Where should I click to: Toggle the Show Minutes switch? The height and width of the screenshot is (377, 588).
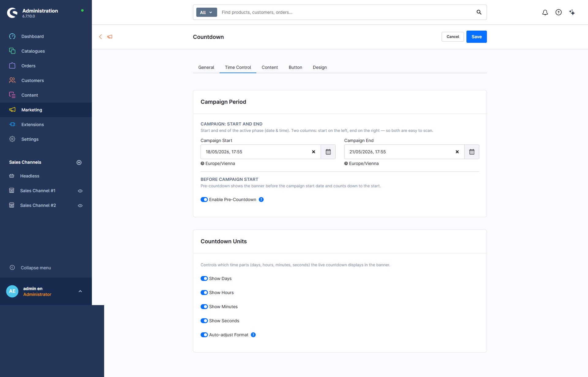(204, 307)
